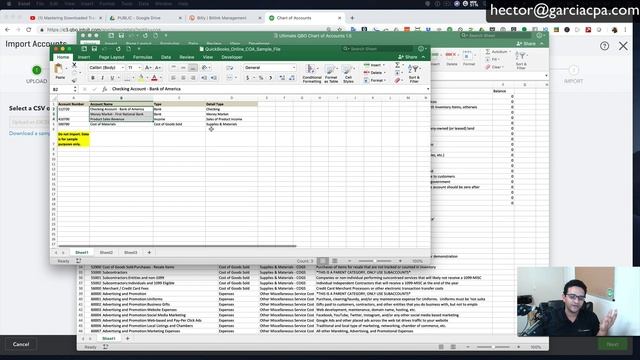Click the horizontal scrollbar in front Excel window
Screen dimensions: 640x360
tap(178, 246)
